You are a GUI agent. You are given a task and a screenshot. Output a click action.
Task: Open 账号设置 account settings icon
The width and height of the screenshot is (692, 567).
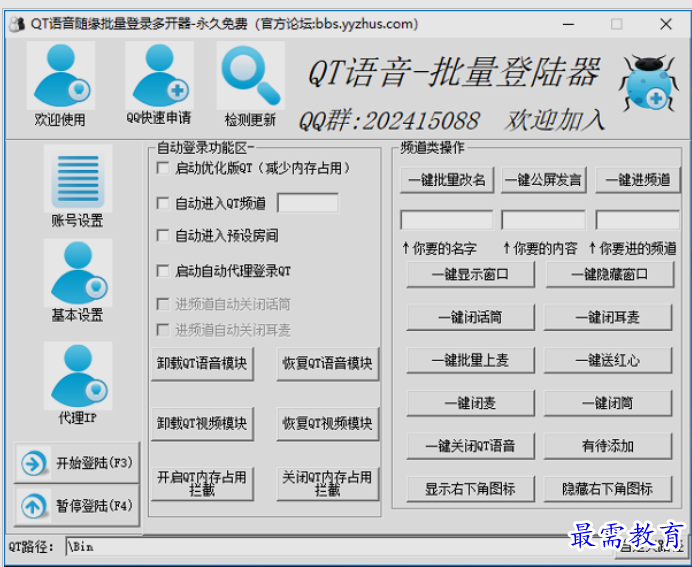[78, 178]
